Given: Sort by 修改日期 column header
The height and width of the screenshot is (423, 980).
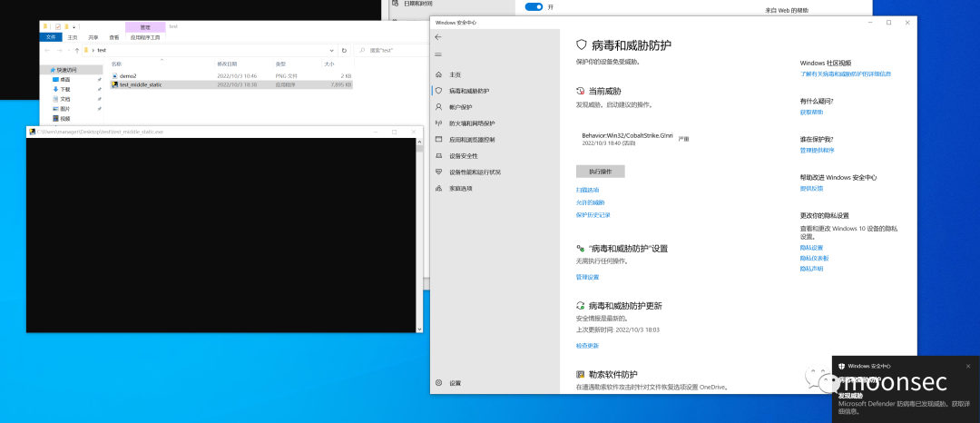Looking at the screenshot, I should click(x=244, y=64).
